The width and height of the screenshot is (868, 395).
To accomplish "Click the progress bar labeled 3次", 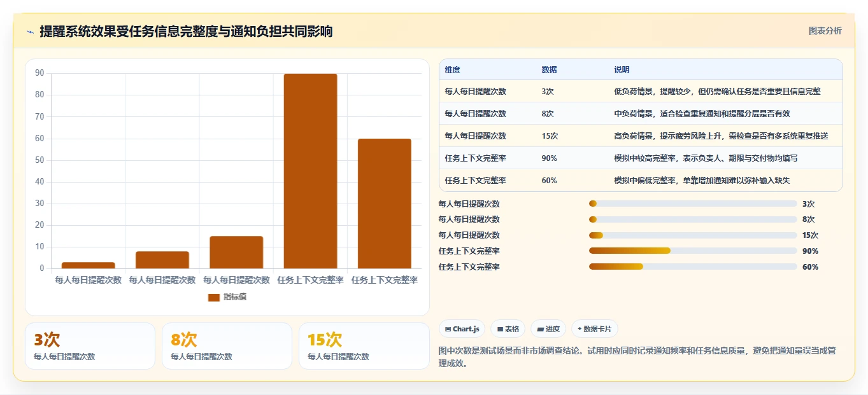I will (x=693, y=204).
